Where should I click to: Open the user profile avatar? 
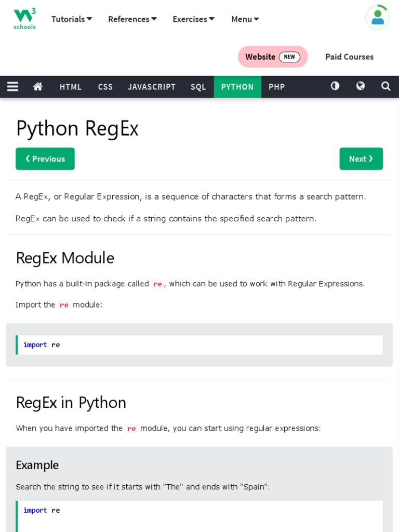[377, 18]
